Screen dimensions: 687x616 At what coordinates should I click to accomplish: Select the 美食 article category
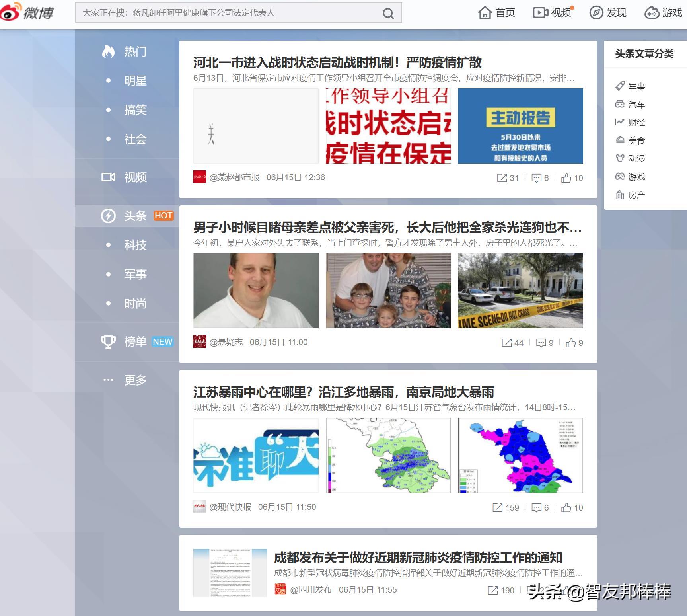pyautogui.click(x=636, y=140)
